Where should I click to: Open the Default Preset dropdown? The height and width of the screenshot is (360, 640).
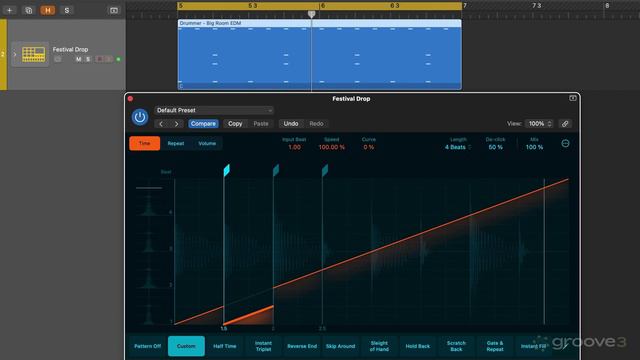[x=214, y=110]
